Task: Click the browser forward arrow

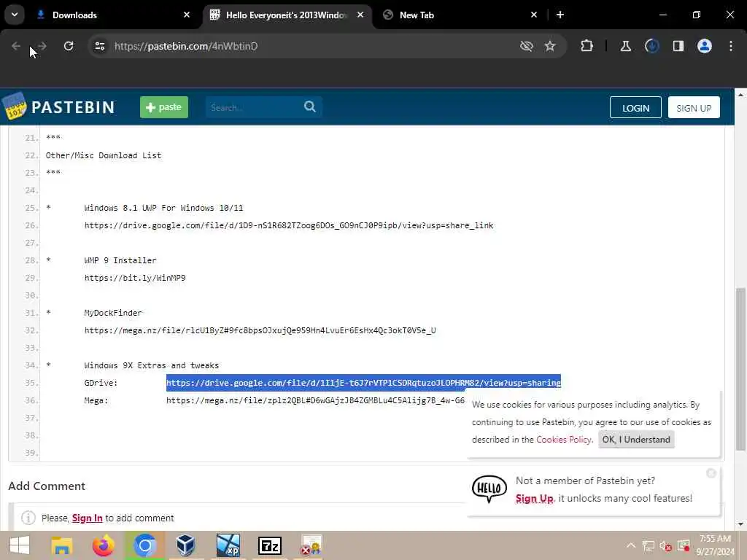Action: (42, 46)
